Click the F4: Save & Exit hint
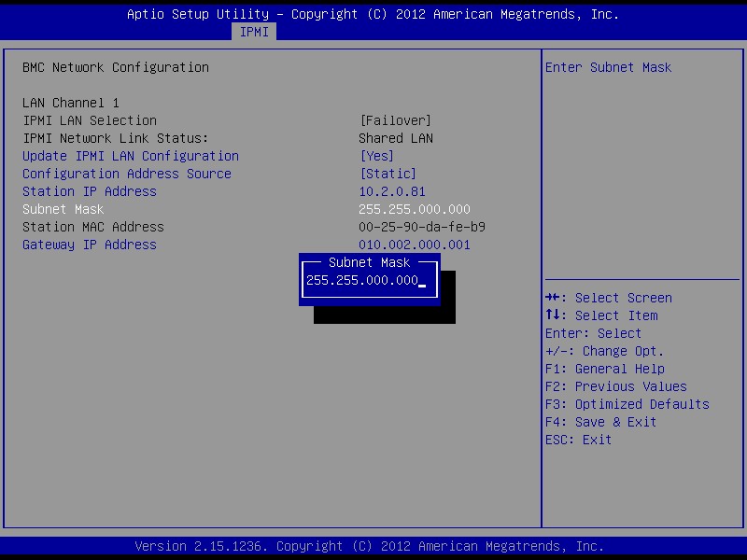The height and width of the screenshot is (560, 747). pos(601,422)
